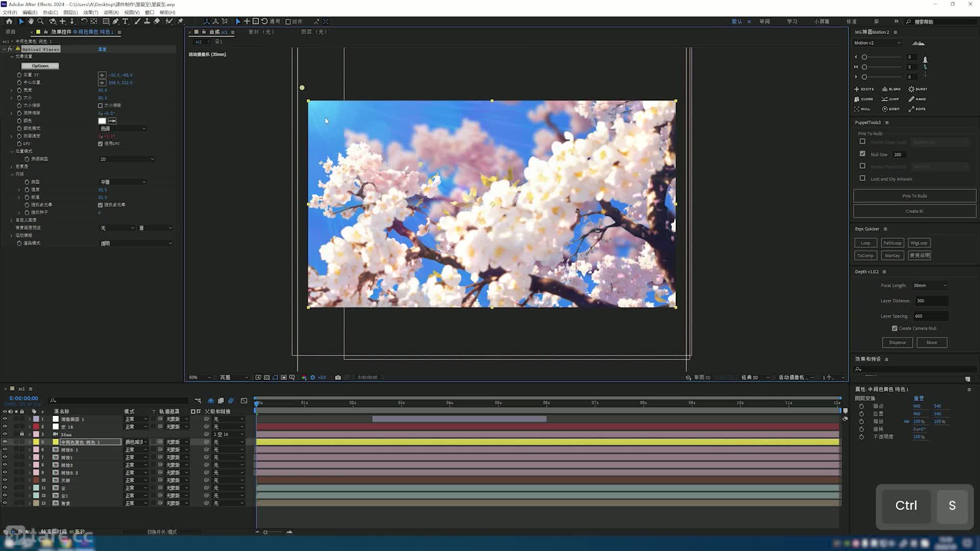Screen dimensions: 980x551
Task: Select the Pen tool
Action: tap(115, 21)
